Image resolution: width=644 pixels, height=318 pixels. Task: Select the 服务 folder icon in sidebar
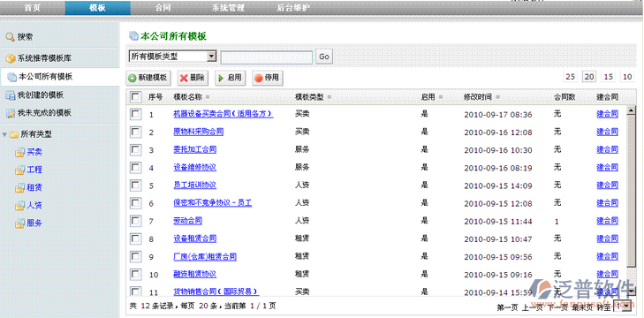pyautogui.click(x=19, y=223)
